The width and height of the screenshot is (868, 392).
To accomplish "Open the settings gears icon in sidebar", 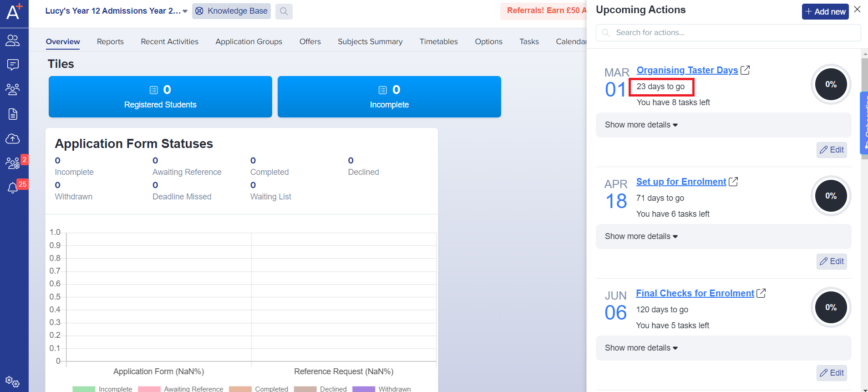I will point(12,382).
